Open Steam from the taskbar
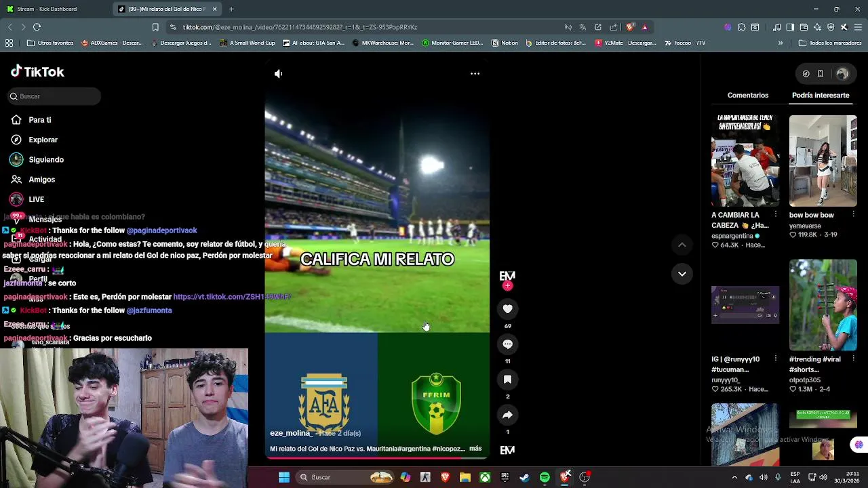The height and width of the screenshot is (488, 868). 524,477
